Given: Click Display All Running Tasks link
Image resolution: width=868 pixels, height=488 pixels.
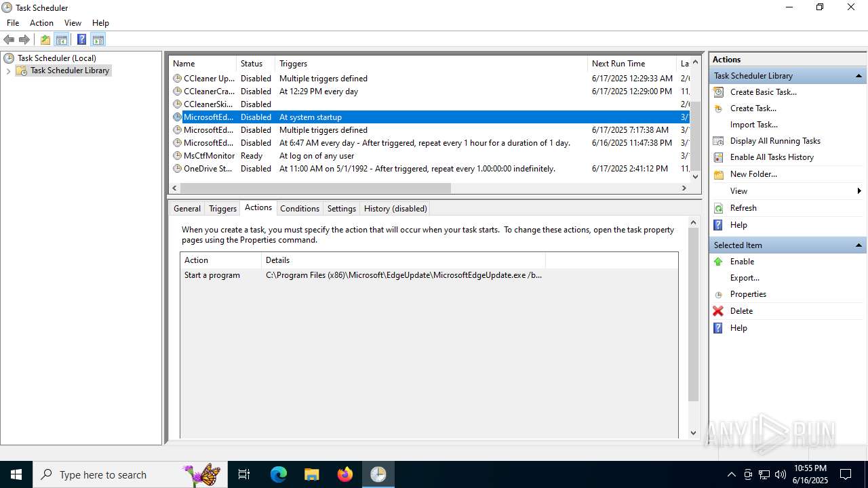Looking at the screenshot, I should [775, 141].
